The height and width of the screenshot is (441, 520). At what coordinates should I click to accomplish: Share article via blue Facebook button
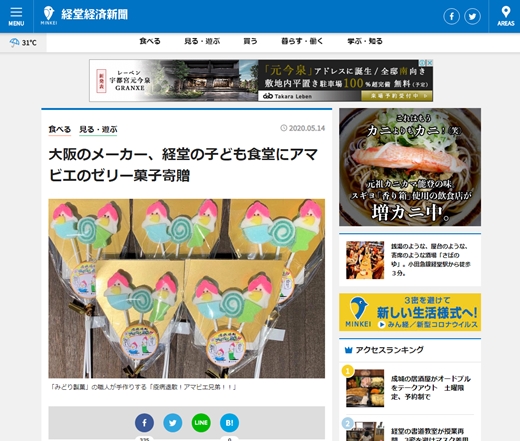tap(144, 423)
